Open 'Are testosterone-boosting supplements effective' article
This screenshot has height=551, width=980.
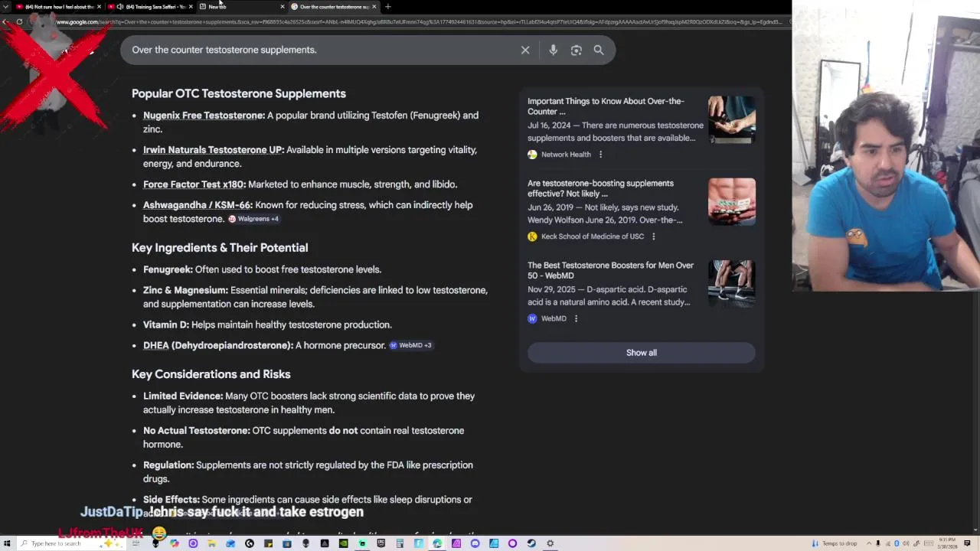(601, 188)
